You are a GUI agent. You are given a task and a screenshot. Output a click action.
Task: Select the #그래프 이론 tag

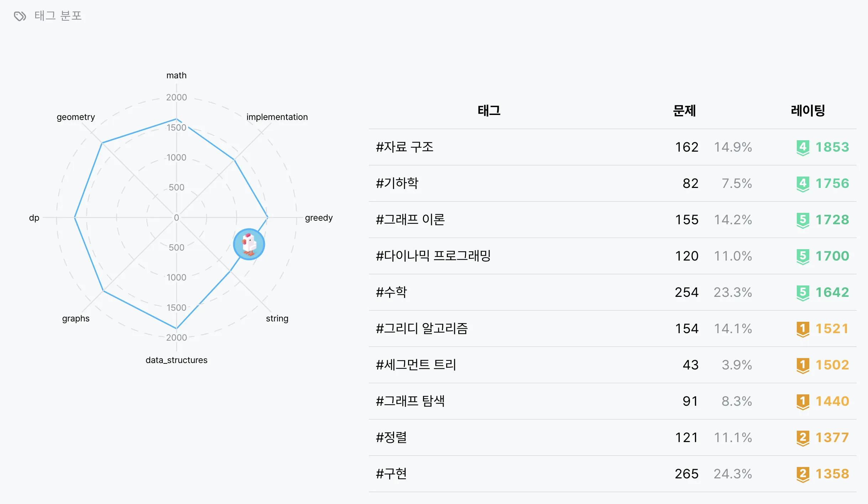(x=411, y=220)
